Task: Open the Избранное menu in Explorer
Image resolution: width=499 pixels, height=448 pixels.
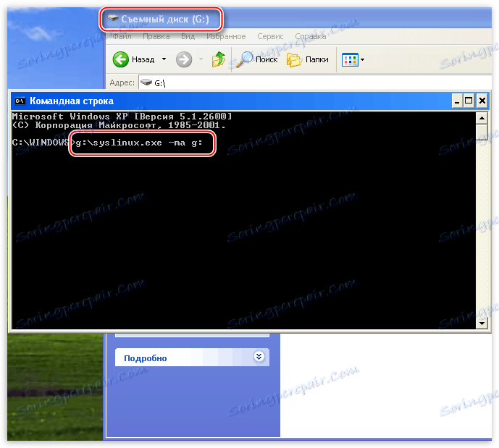Action: pos(226,37)
